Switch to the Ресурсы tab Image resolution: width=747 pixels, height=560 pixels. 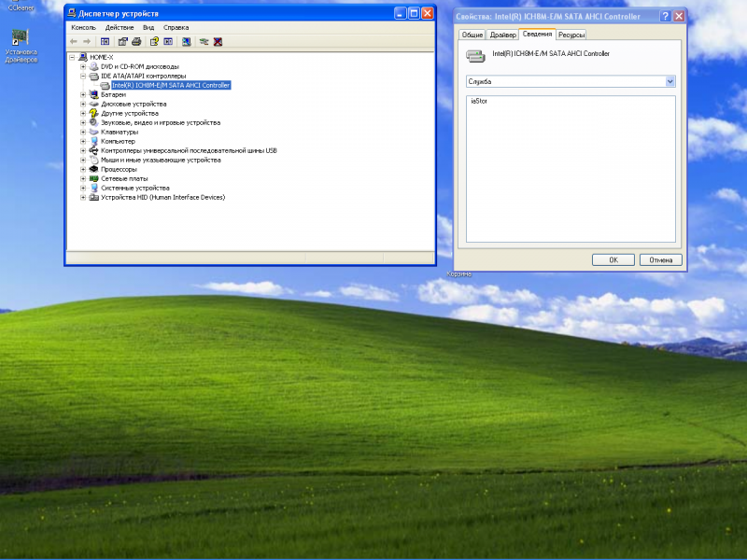coord(571,35)
